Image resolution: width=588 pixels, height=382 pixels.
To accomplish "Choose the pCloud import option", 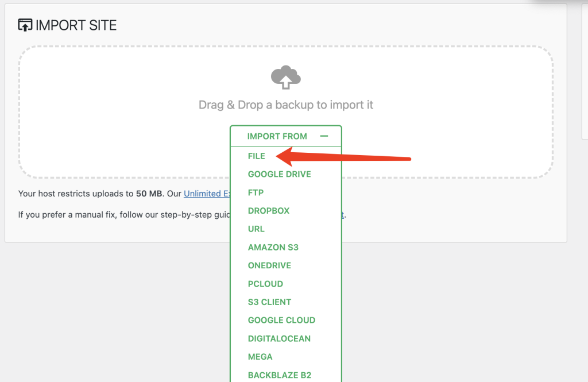I will click(265, 284).
